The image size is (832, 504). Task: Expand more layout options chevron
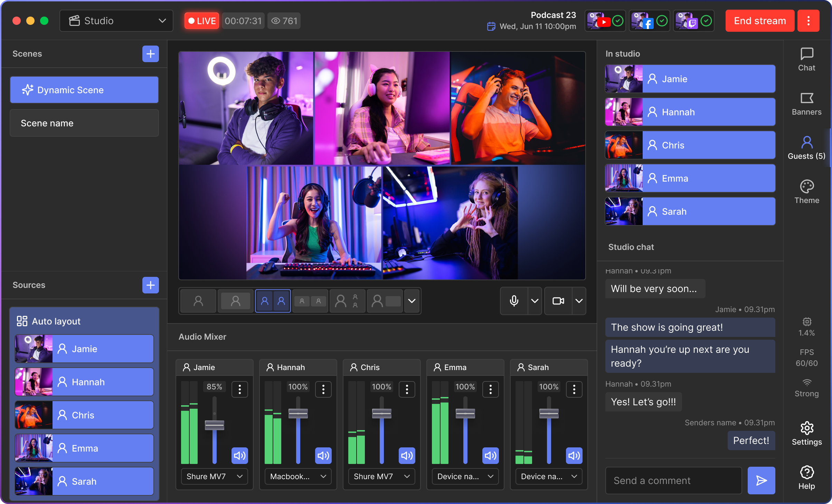(x=412, y=301)
